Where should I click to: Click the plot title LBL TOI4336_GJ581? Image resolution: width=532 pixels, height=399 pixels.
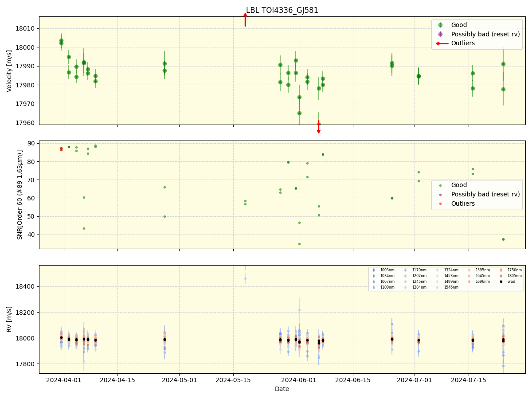click(x=282, y=10)
